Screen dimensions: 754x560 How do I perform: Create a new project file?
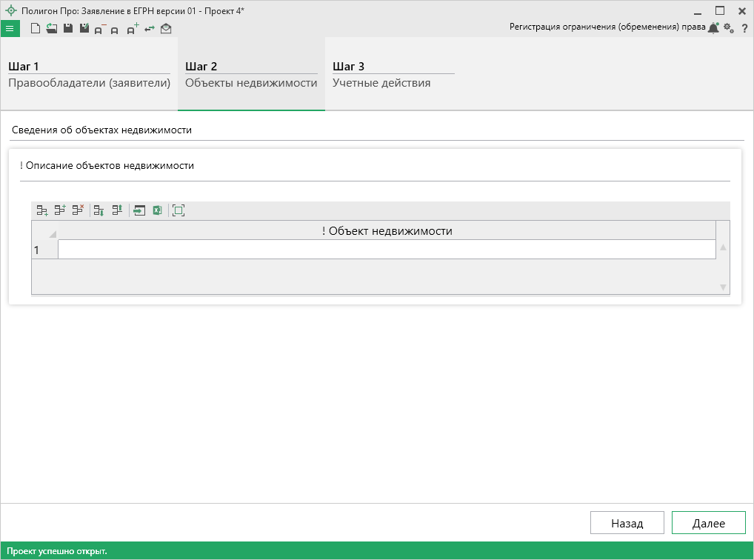35,28
